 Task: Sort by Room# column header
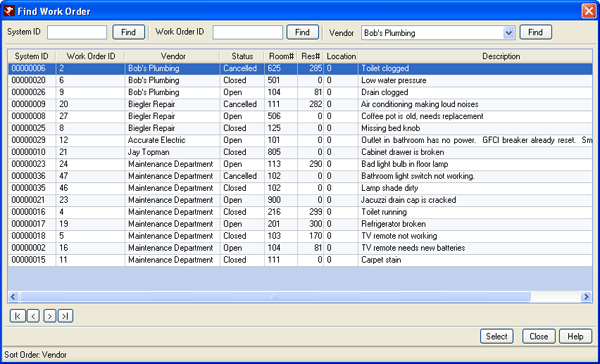[x=281, y=56]
